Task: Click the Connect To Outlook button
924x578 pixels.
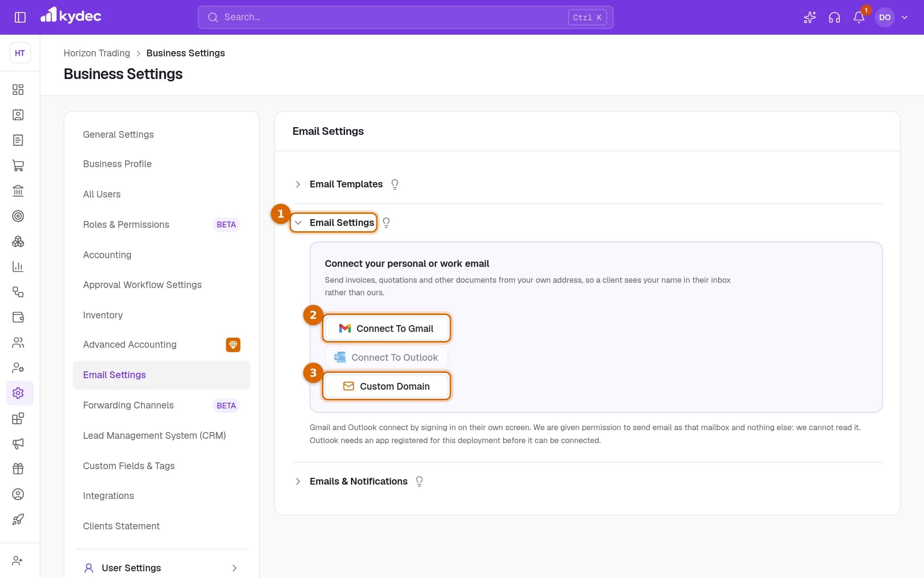Action: pyautogui.click(x=386, y=357)
